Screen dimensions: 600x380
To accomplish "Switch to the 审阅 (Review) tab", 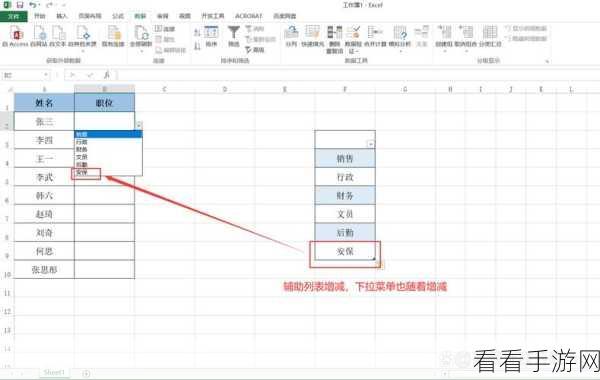I will coord(163,16).
